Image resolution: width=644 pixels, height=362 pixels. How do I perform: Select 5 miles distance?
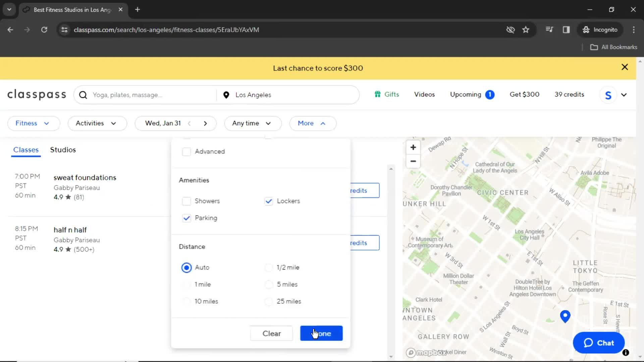(x=269, y=285)
